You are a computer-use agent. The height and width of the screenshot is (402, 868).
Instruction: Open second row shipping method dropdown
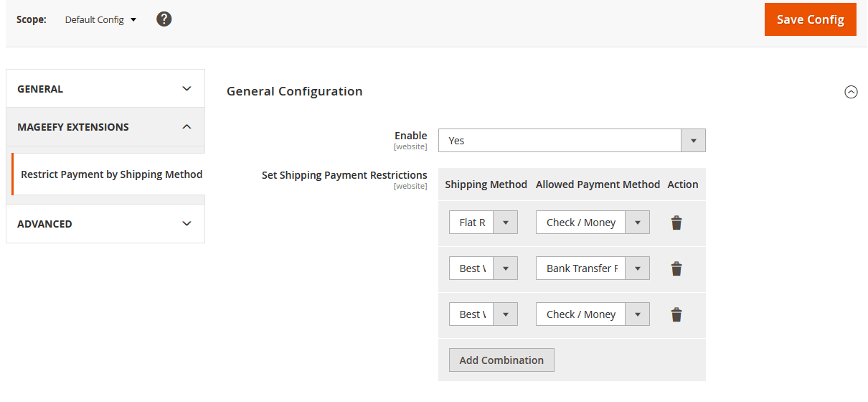[x=483, y=268]
